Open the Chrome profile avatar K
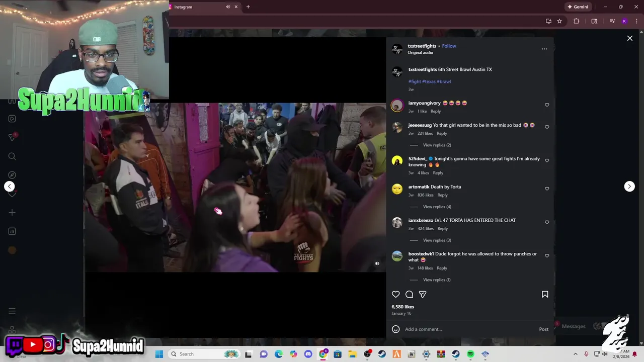The width and height of the screenshot is (644, 362). (624, 21)
